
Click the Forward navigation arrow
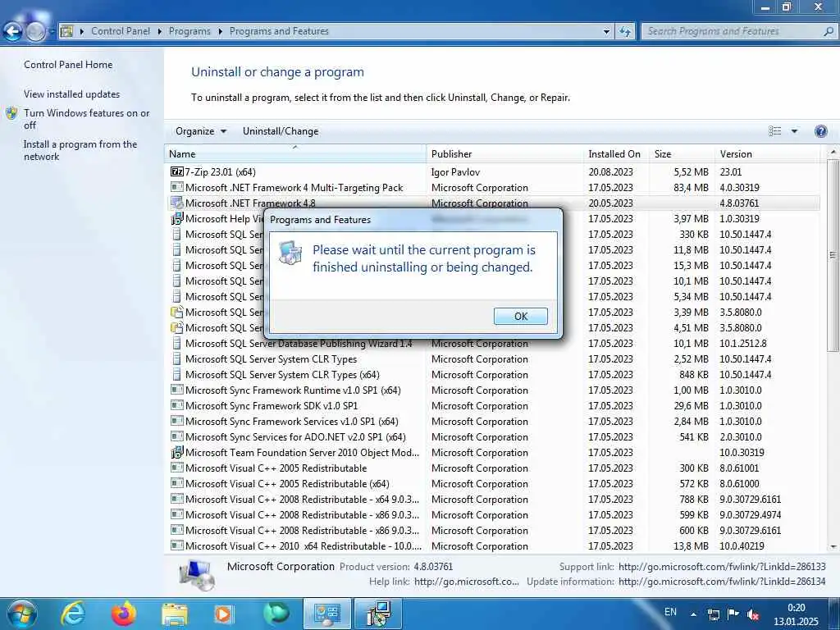35,32
